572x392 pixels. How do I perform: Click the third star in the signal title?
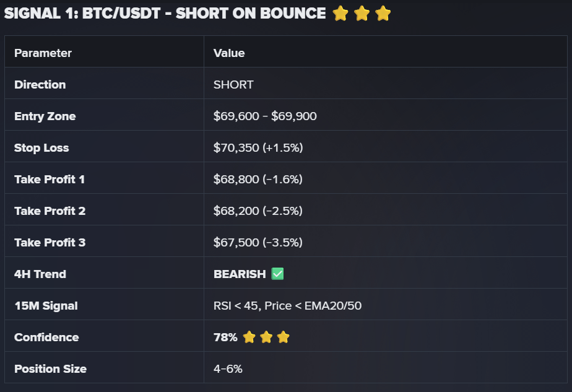[383, 14]
